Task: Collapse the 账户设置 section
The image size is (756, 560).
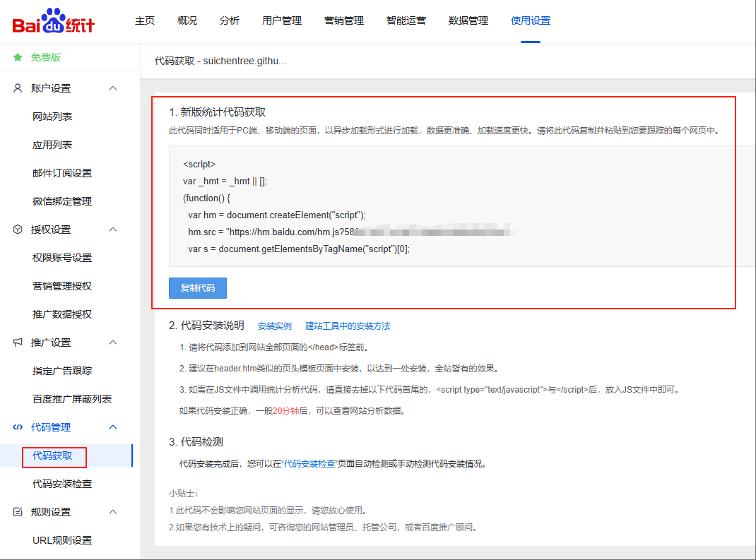Action: pos(112,88)
